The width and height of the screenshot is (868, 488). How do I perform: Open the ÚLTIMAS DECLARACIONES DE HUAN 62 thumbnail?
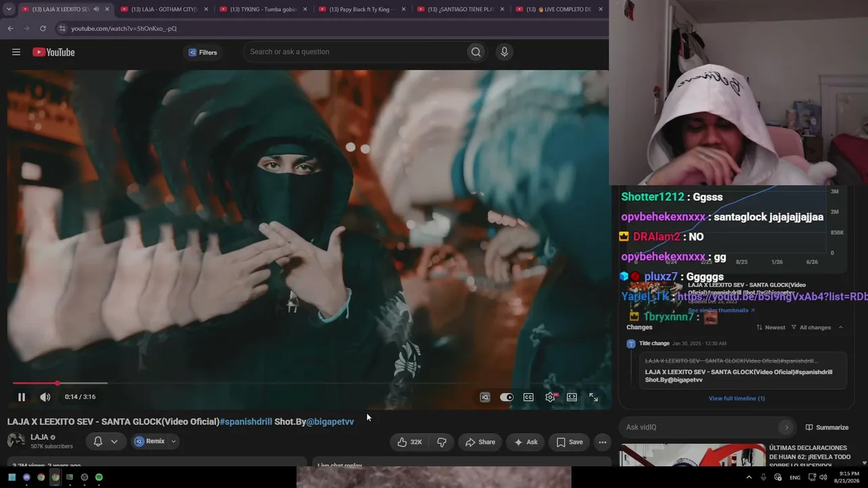point(692,455)
